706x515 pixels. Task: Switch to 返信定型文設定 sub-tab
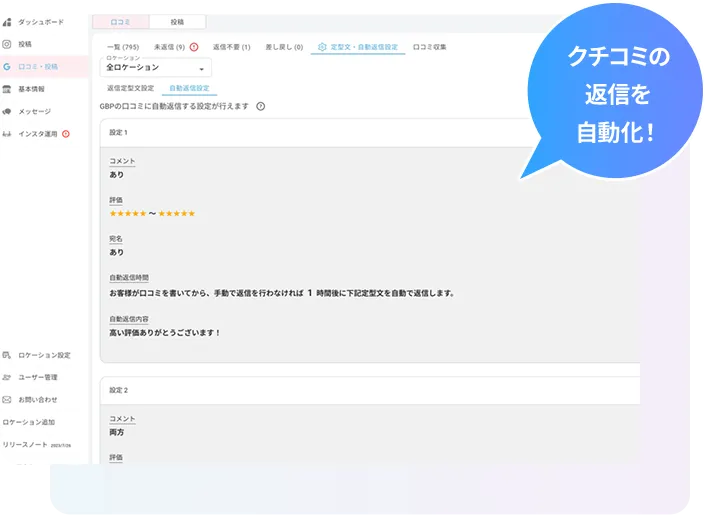click(x=131, y=88)
